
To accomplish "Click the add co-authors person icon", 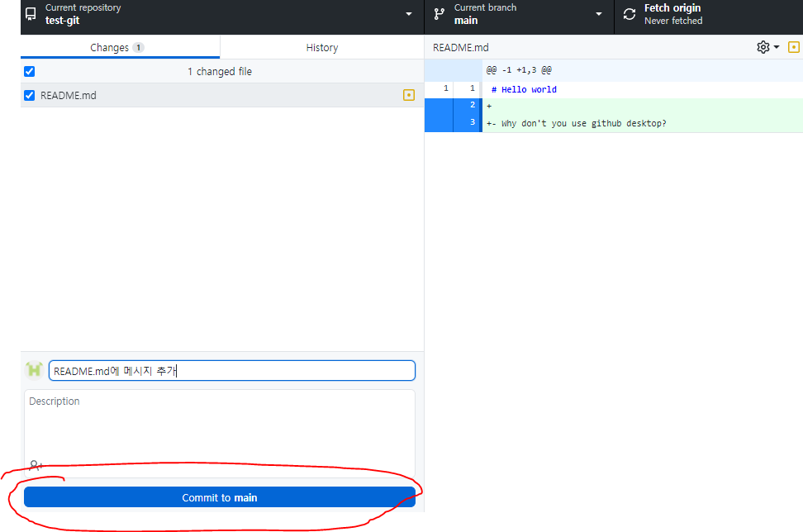I will [x=36, y=465].
